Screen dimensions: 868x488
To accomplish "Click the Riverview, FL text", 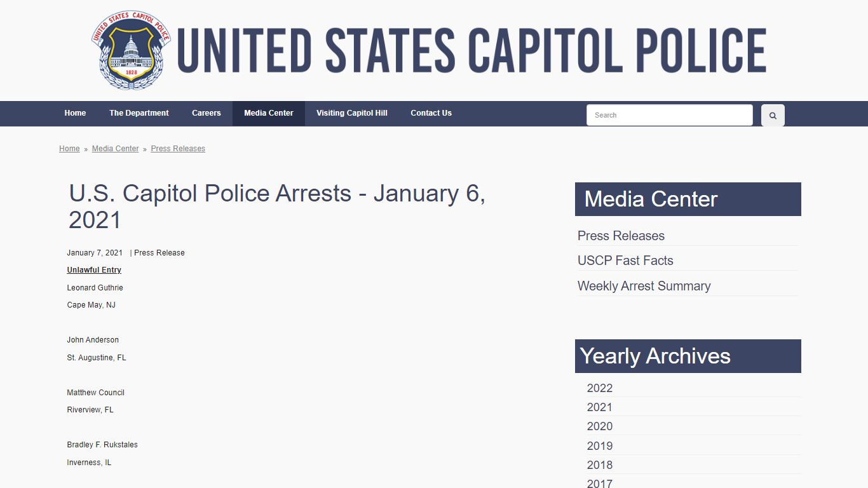I will [90, 410].
